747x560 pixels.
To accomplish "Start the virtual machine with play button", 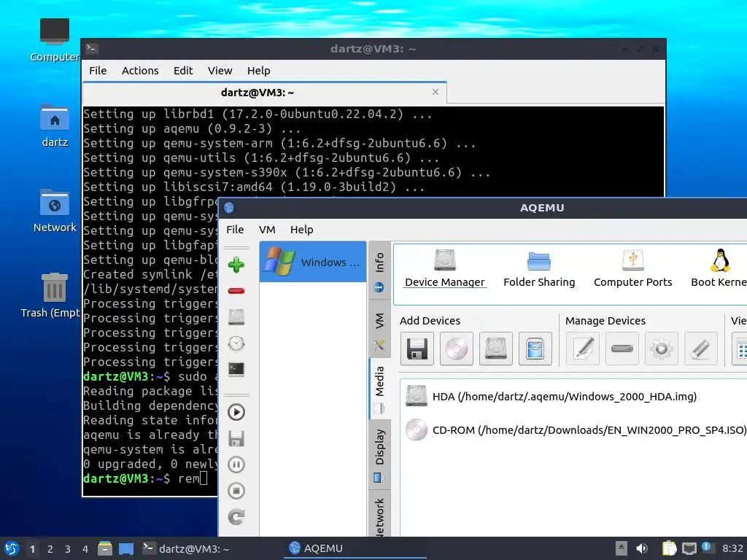I will tap(236, 412).
